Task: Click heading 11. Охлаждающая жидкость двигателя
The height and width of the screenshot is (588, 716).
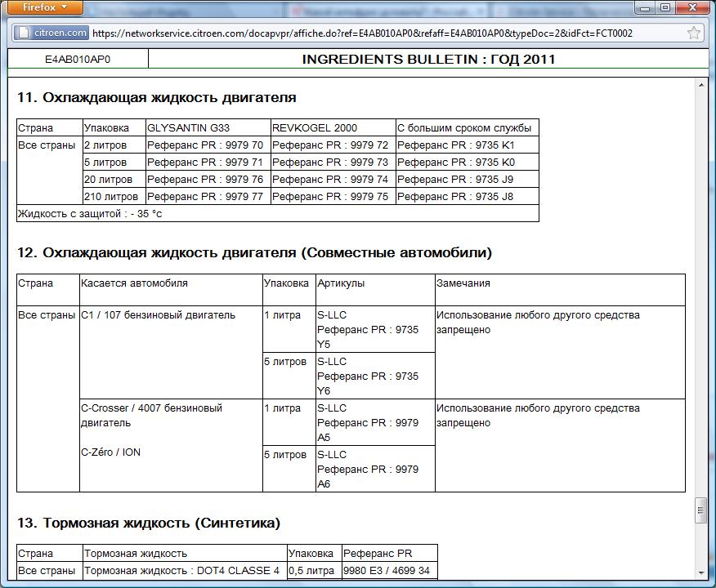Action: [157, 98]
